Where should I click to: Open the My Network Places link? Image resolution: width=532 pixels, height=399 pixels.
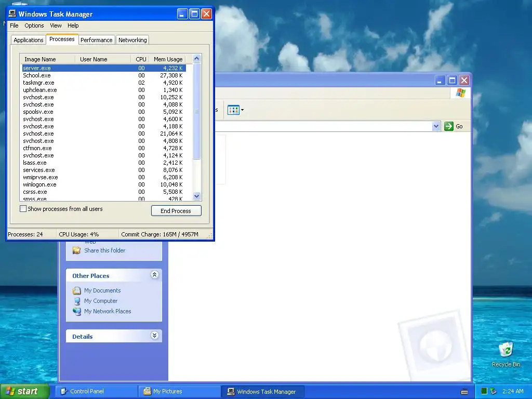[108, 311]
